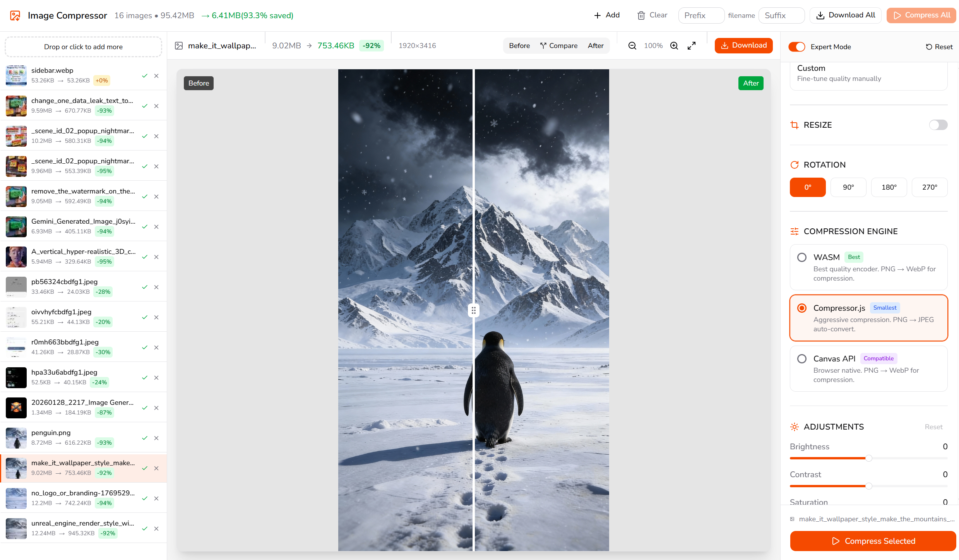This screenshot has height=560, width=959.
Task: Switch preview to After view
Action: (596, 46)
